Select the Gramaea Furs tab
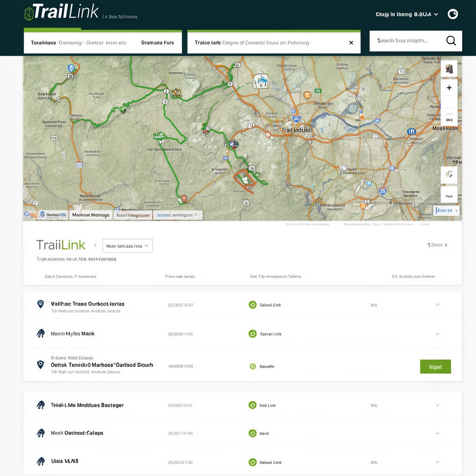 pos(158,43)
